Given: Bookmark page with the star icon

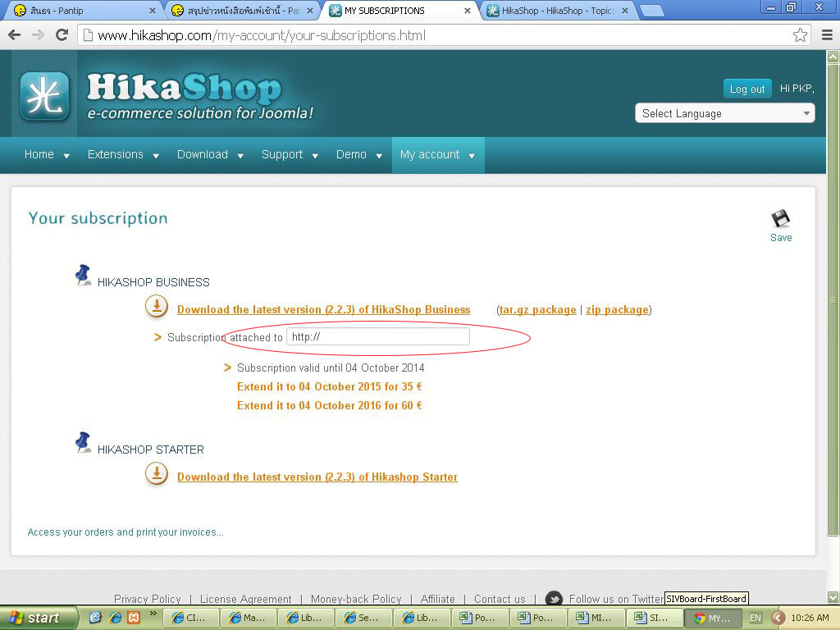Looking at the screenshot, I should point(800,35).
